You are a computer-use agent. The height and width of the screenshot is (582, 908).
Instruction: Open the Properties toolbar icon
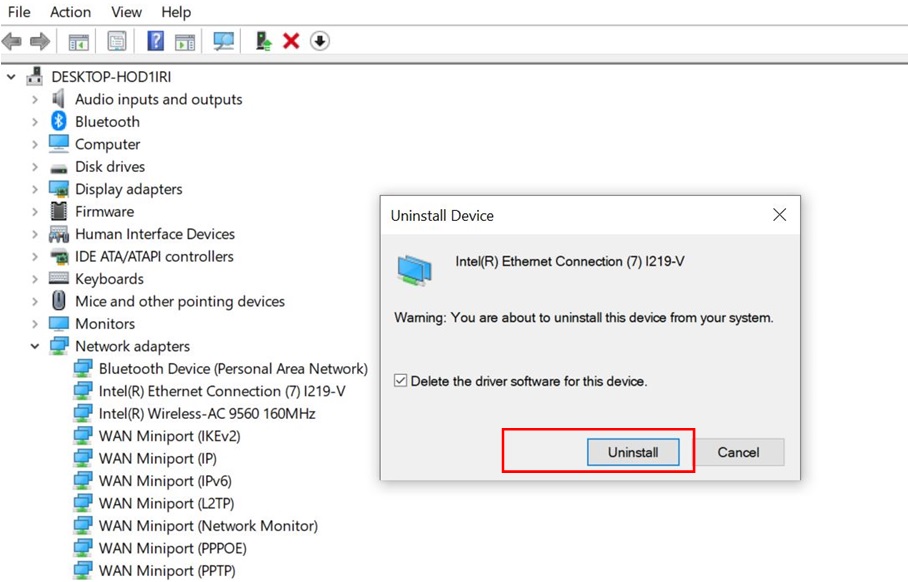point(116,41)
